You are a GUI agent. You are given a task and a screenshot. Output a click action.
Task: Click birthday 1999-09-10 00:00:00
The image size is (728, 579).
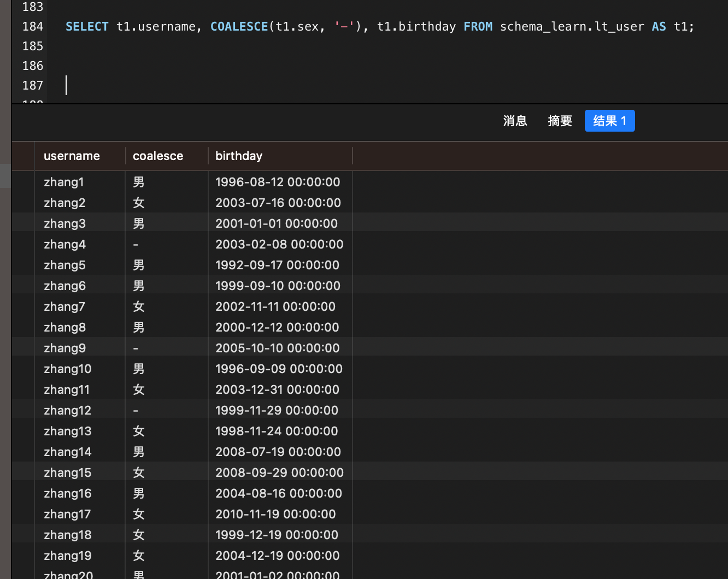[x=278, y=286]
